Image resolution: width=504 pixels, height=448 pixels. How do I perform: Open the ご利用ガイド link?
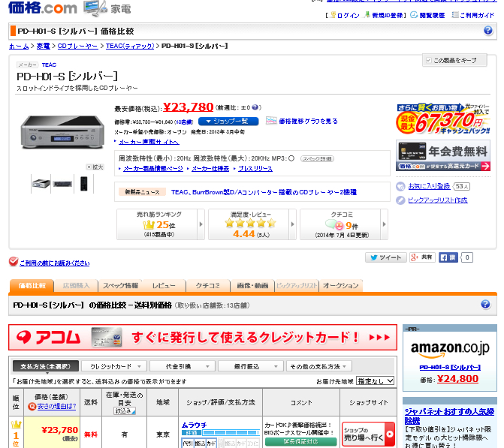(477, 15)
